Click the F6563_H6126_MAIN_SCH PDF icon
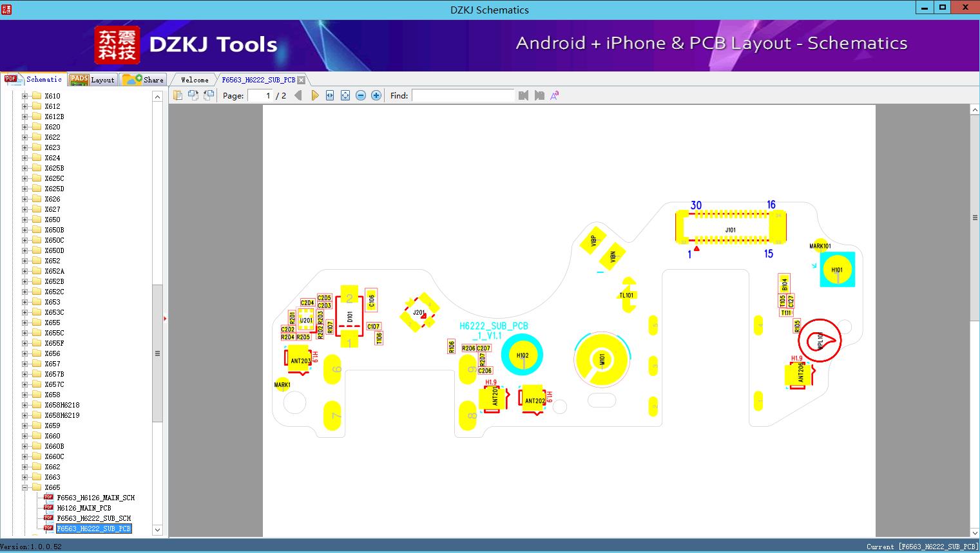 pyautogui.click(x=48, y=498)
